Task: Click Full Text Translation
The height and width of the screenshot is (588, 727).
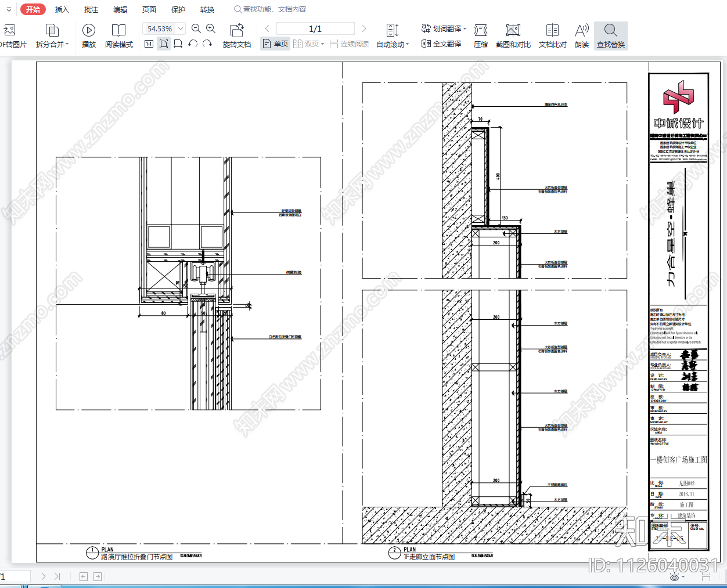Action: click(x=441, y=44)
